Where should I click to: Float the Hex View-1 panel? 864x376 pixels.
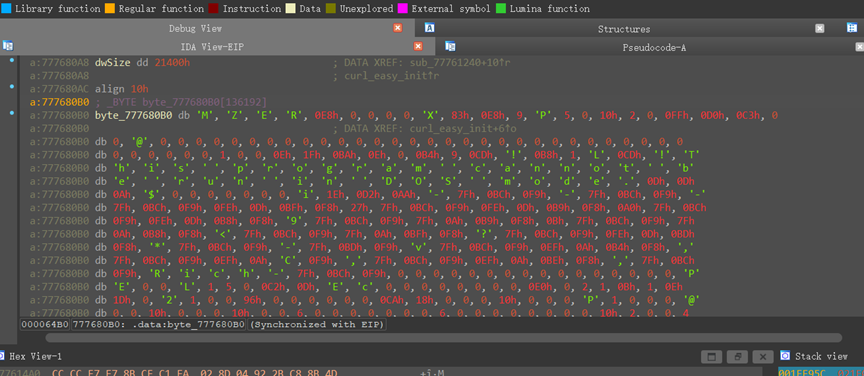pyautogui.click(x=737, y=357)
